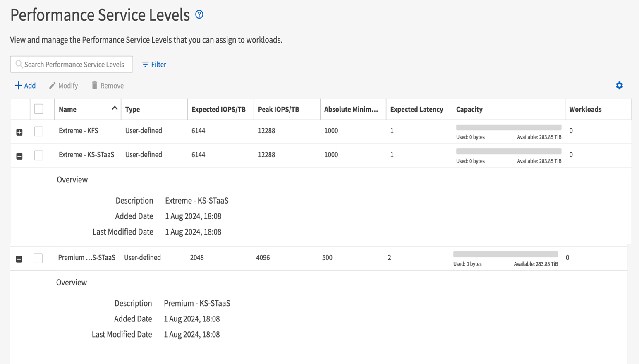Sort by Name column arrow
Image resolution: width=639 pixels, height=364 pixels.
(115, 108)
